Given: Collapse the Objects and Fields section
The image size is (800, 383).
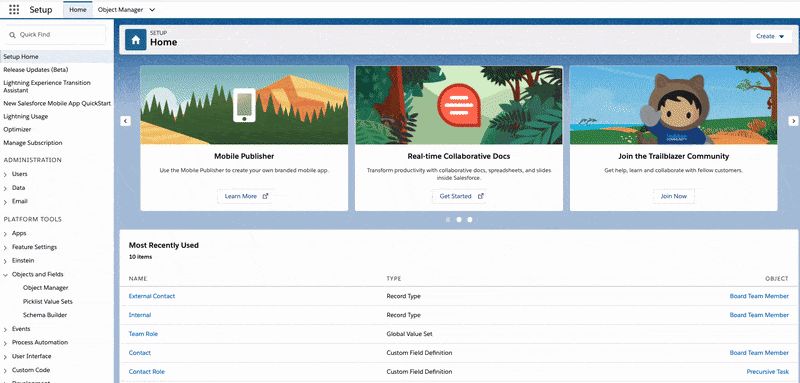Looking at the screenshot, I should click(6, 274).
